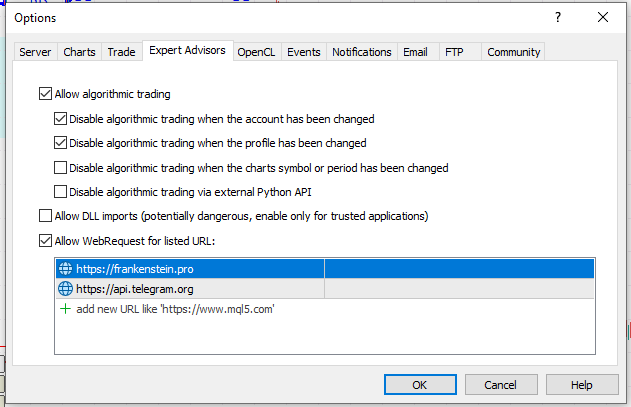Open the Community tab

click(x=513, y=52)
